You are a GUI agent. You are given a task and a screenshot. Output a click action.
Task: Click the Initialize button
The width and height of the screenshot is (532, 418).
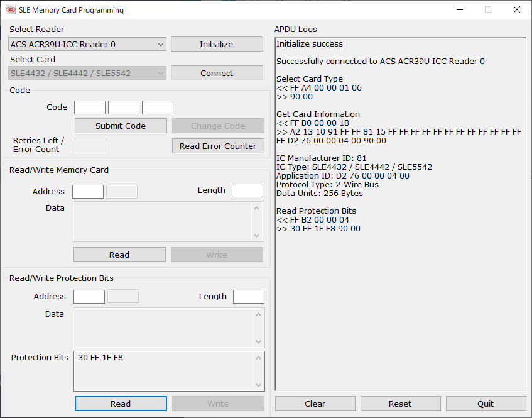pyautogui.click(x=216, y=44)
